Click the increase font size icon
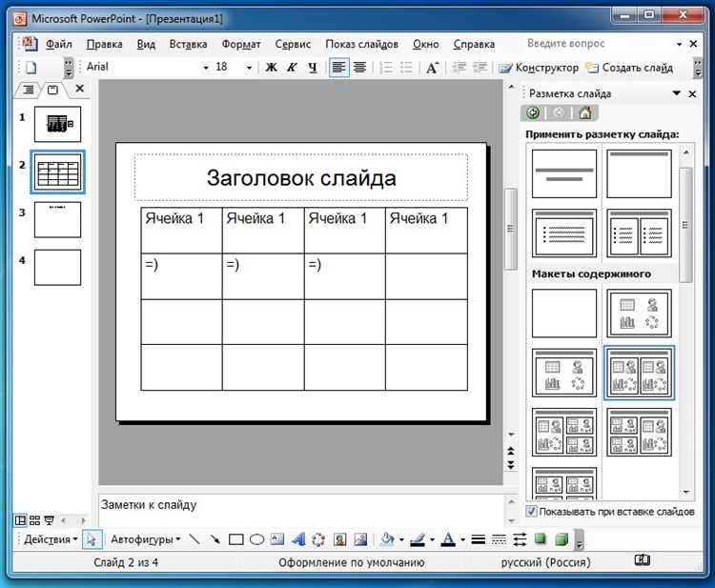The height and width of the screenshot is (588, 715). (432, 68)
